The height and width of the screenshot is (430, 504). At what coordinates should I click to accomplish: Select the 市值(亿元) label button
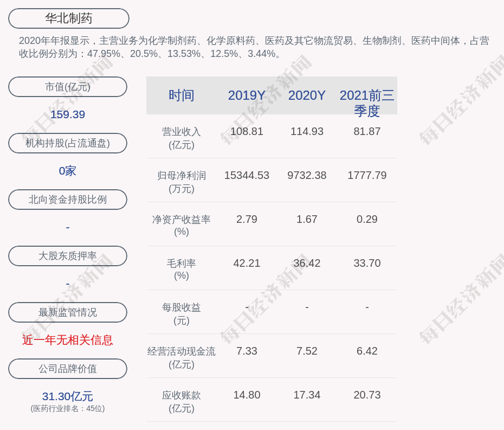tap(68, 87)
